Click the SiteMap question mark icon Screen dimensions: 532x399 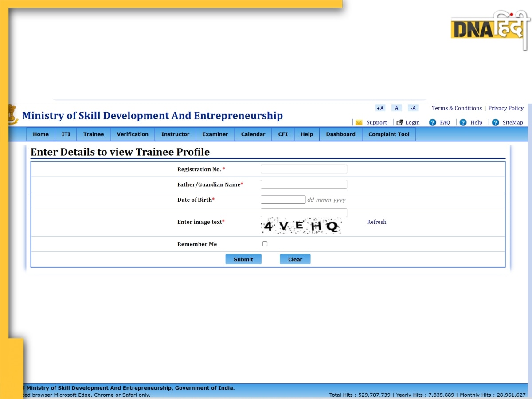[x=495, y=122]
